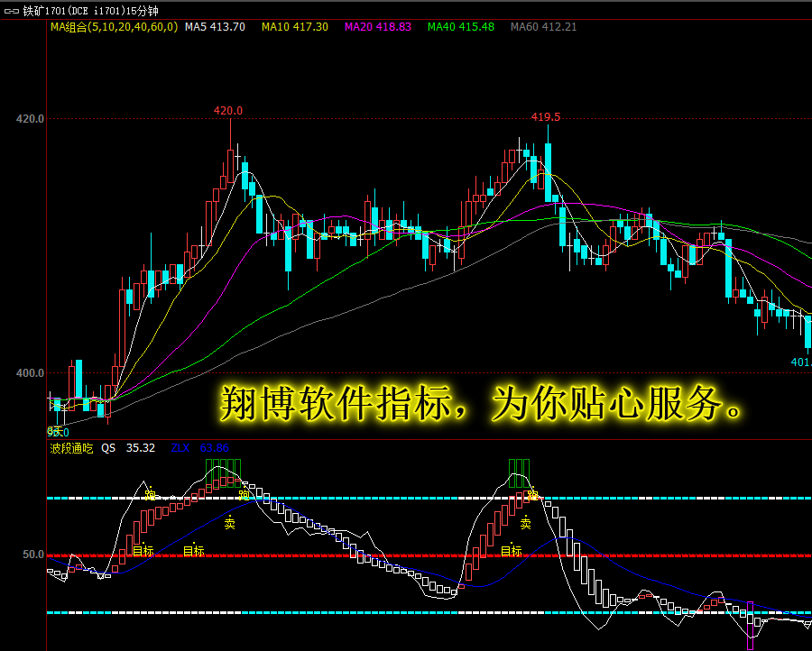812x651 pixels.
Task: Select the MA20 418.83 value label
Action: click(x=378, y=27)
